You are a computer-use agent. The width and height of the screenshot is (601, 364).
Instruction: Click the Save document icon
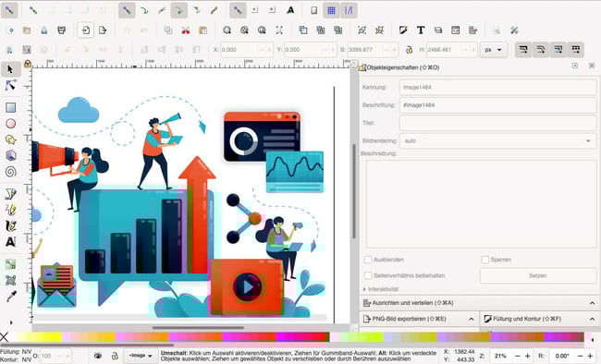(44, 30)
